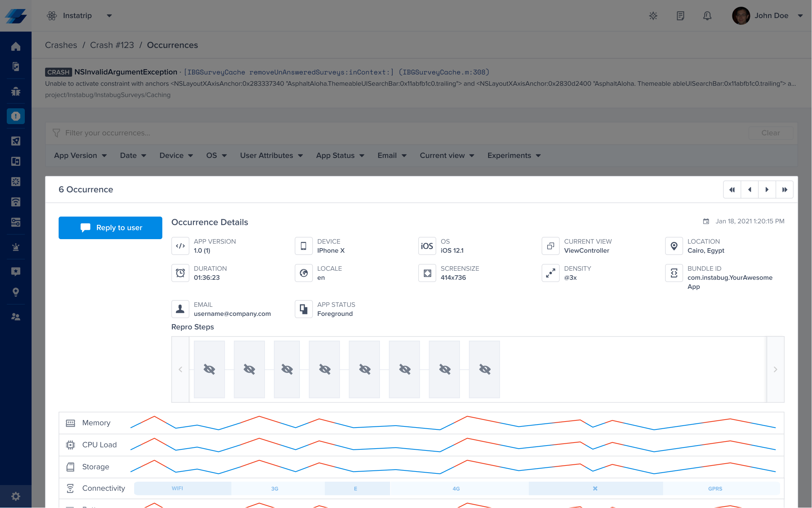Click the settings gear in sidebar
Viewport: 812px width, 508px height.
click(16, 496)
